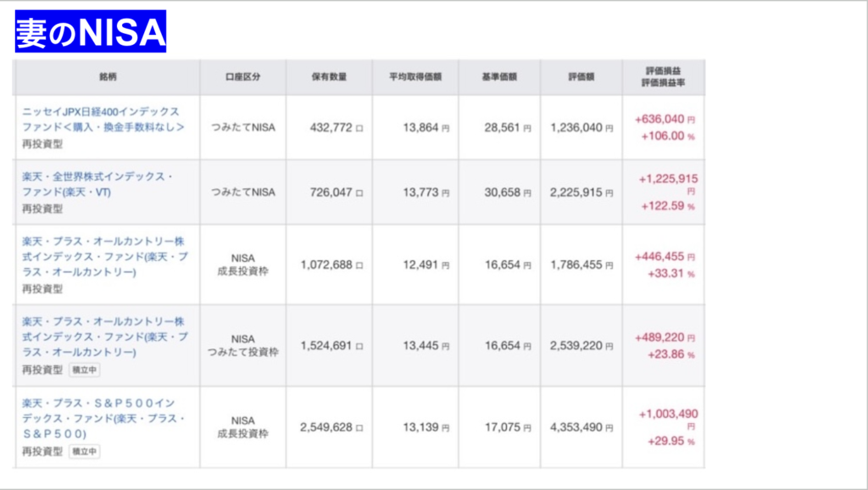Open the ニッセイJPX日経400インデックスファンド link
This screenshot has width=868, height=490.
click(x=101, y=119)
